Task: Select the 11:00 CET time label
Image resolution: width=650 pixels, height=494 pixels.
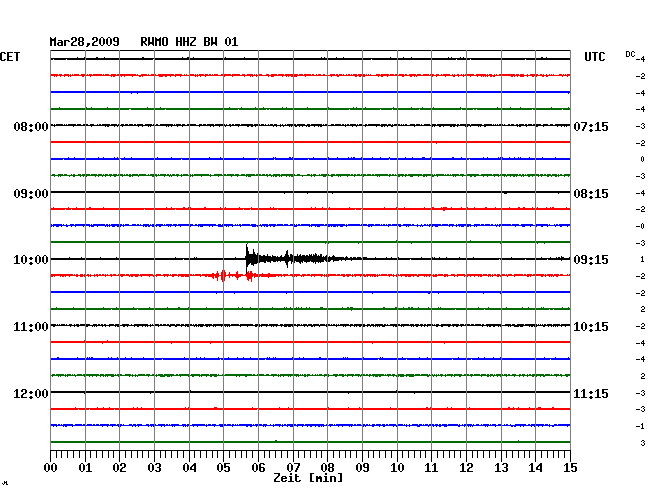Action: click(31, 327)
